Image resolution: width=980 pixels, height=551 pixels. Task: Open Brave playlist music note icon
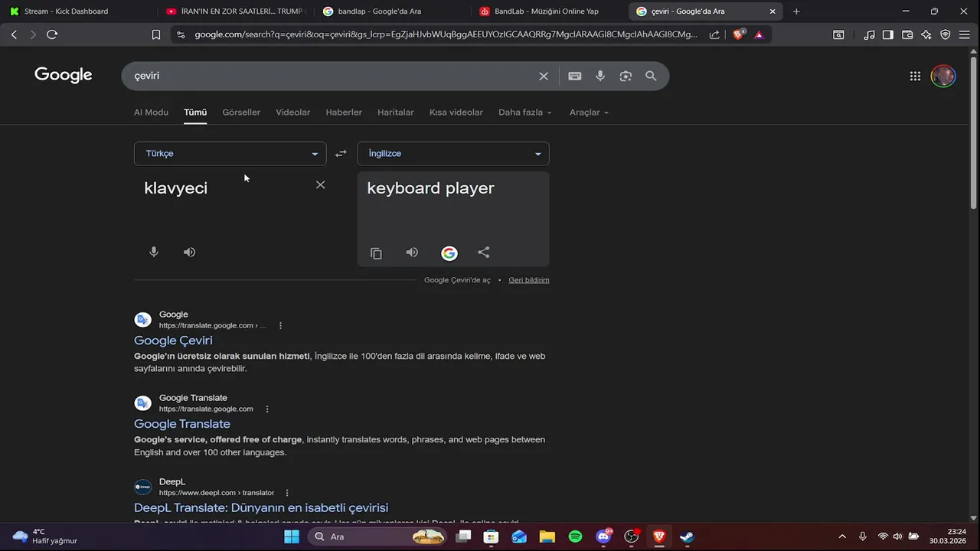tap(869, 34)
